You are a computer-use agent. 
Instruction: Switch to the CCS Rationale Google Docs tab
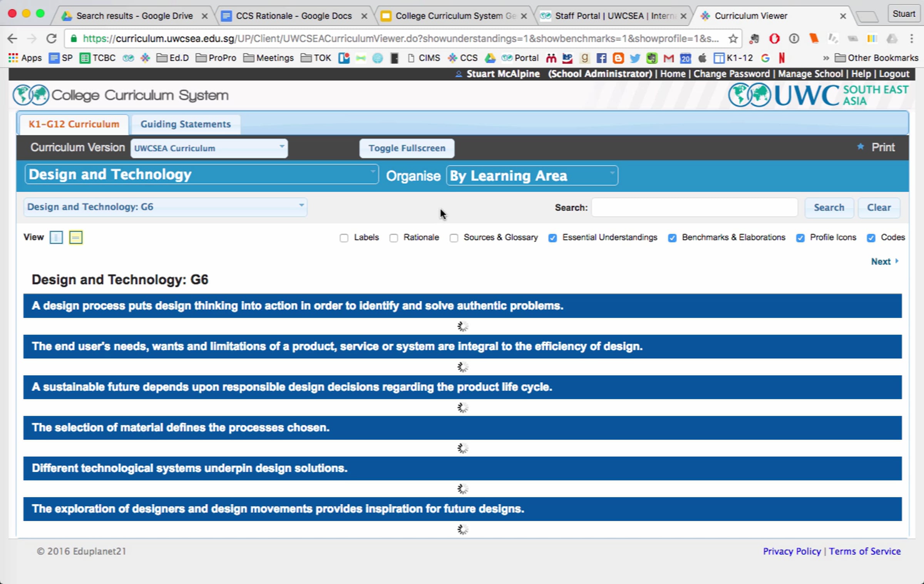[x=293, y=16]
